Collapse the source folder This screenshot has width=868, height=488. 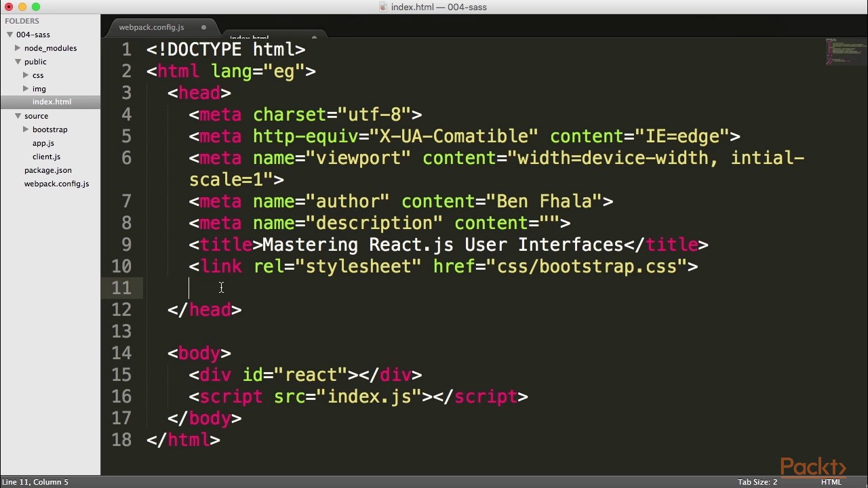pos(18,116)
